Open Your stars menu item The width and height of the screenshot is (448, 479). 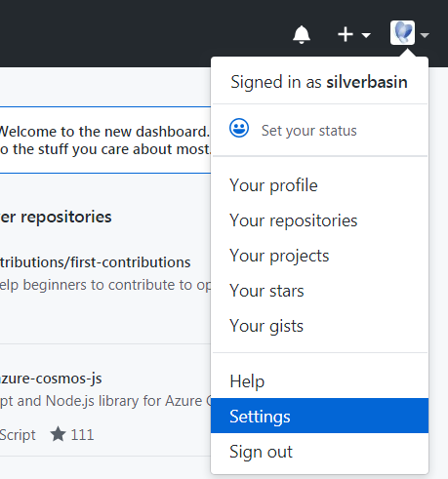[319, 291]
